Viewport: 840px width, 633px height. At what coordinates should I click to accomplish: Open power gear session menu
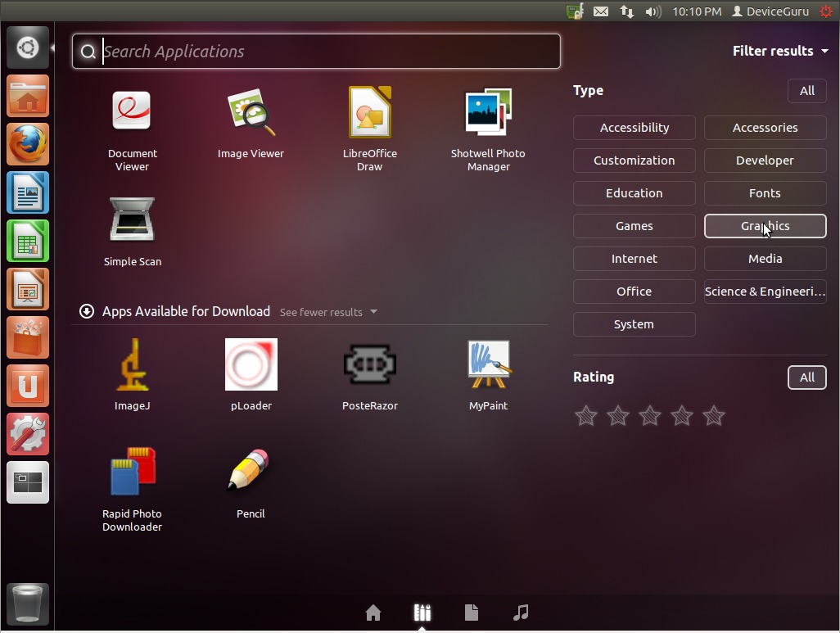pos(826,11)
